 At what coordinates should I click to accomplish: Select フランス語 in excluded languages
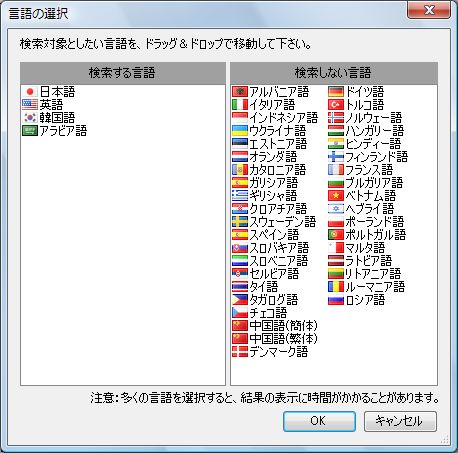(361, 170)
